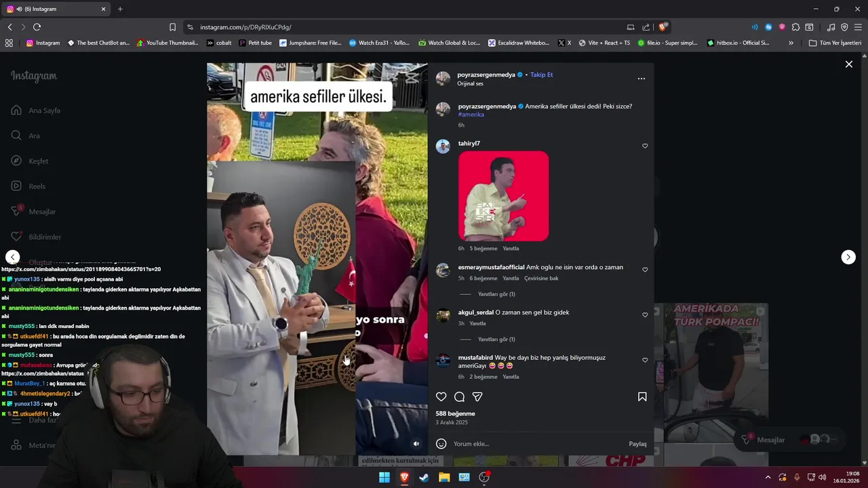Viewport: 868px width, 488px height.
Task: Open a new browser tab
Action: click(x=120, y=9)
